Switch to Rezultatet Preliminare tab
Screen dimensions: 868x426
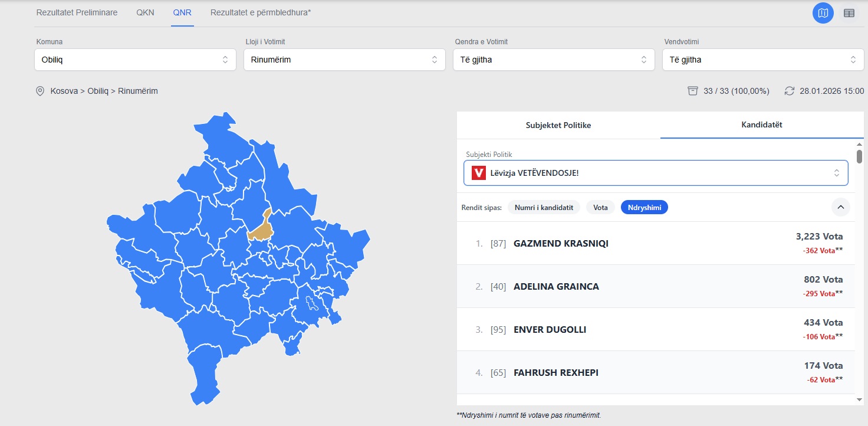77,12
